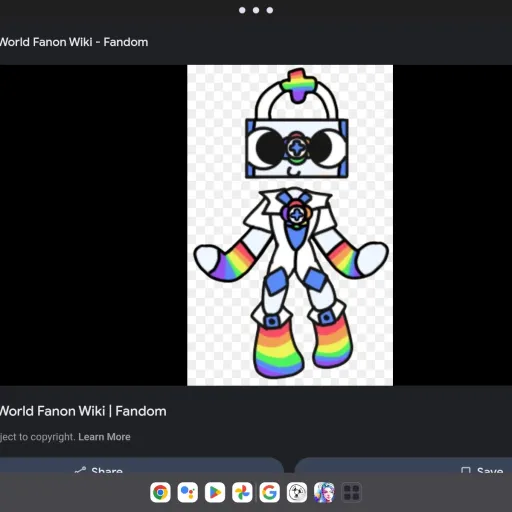The height and width of the screenshot is (512, 512).
Task: Tap the three-dot handle at top
Action: pos(256,10)
